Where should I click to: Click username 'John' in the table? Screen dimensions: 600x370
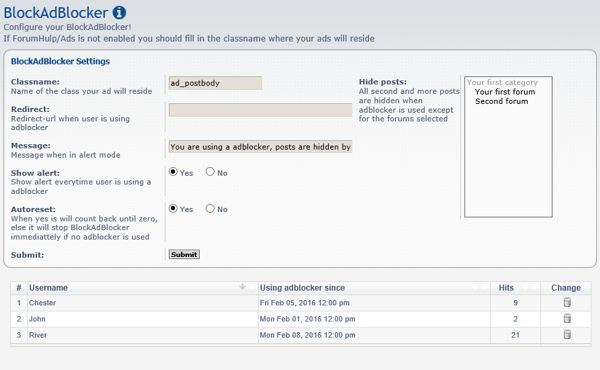[x=37, y=319]
